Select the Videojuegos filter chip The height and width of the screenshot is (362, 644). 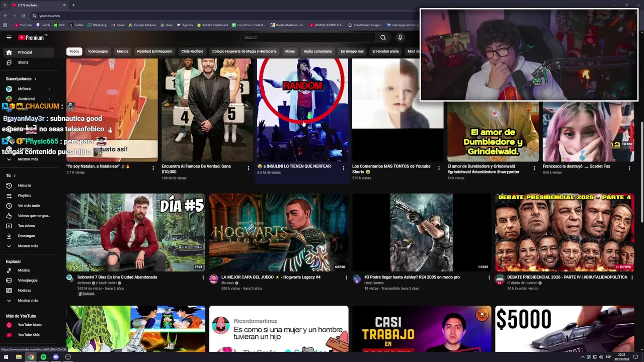tap(98, 51)
